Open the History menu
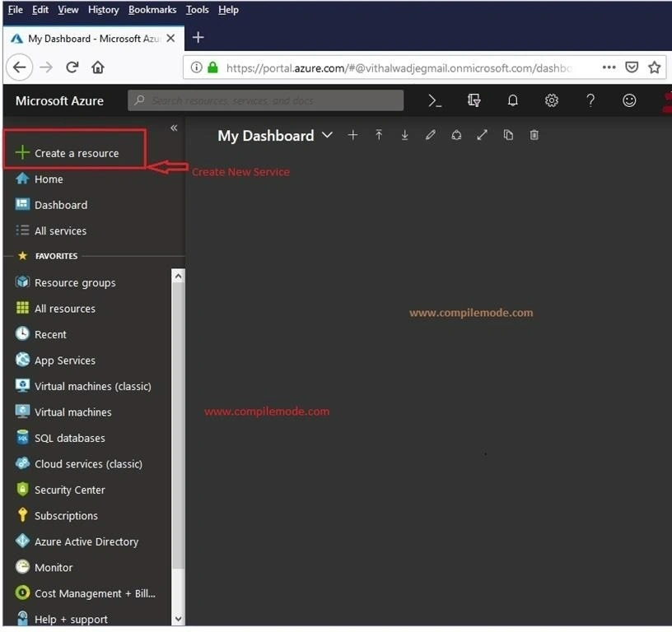Screen dimensions: 672x632 [103, 9]
